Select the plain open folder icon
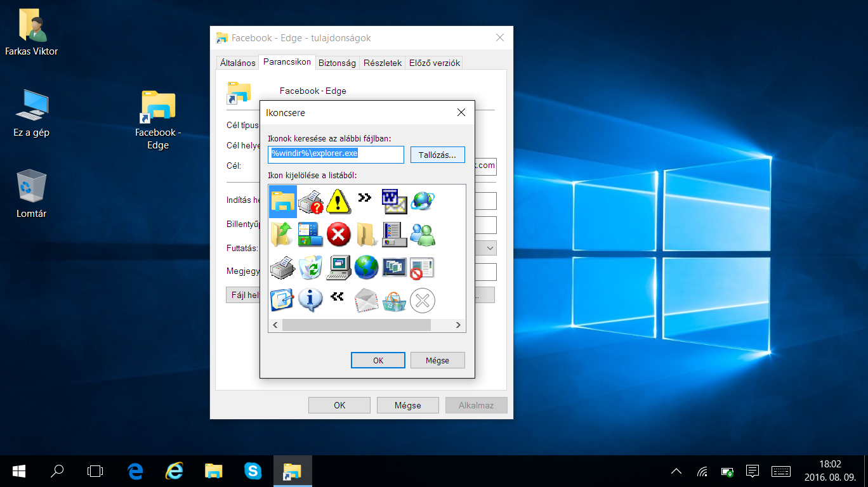 366,234
